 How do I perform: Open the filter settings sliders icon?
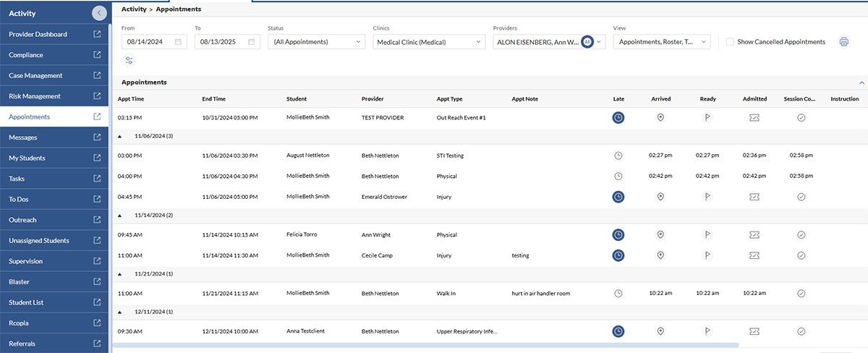(129, 61)
